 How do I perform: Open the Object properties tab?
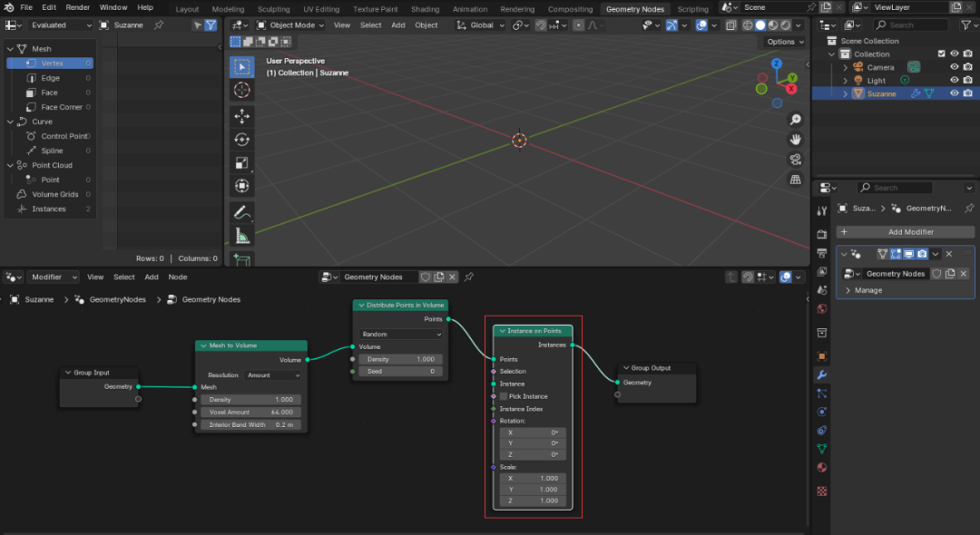(x=822, y=356)
